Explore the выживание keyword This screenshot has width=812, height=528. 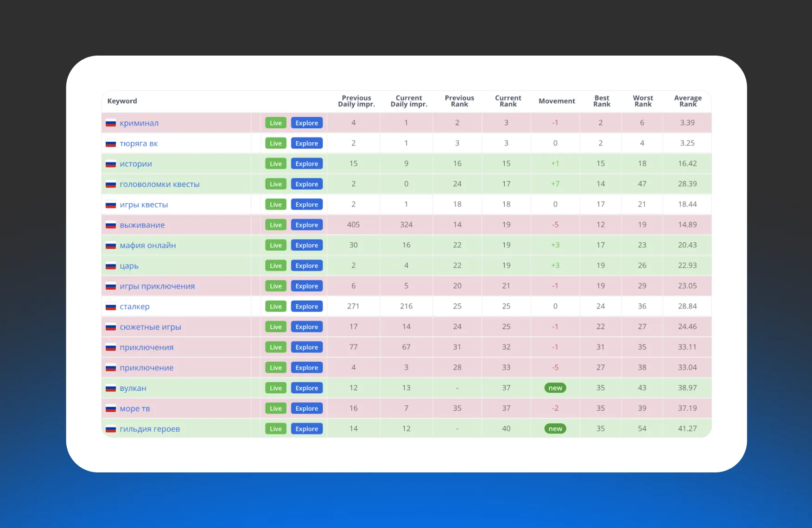(x=307, y=225)
